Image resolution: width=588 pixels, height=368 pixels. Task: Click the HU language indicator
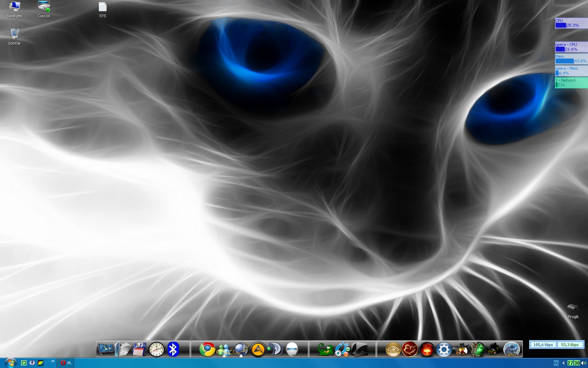[x=556, y=363]
